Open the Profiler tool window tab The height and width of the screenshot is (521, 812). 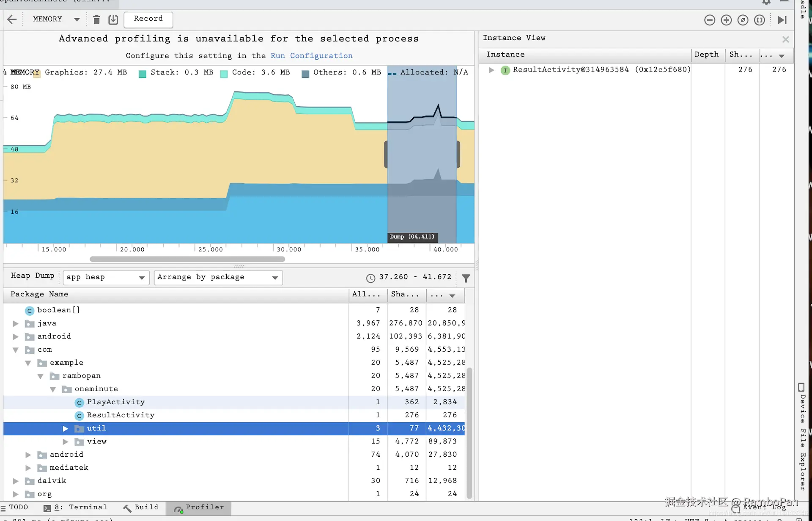coord(199,507)
